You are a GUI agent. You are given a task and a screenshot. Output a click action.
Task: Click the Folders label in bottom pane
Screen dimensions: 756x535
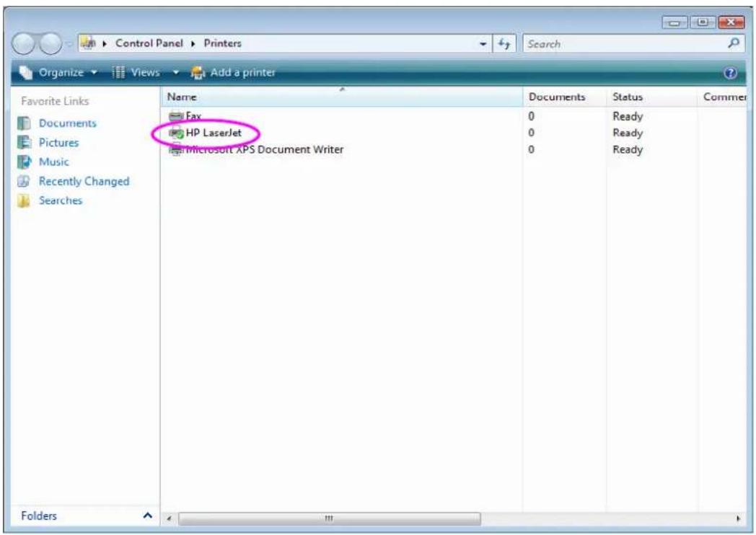coord(38,516)
